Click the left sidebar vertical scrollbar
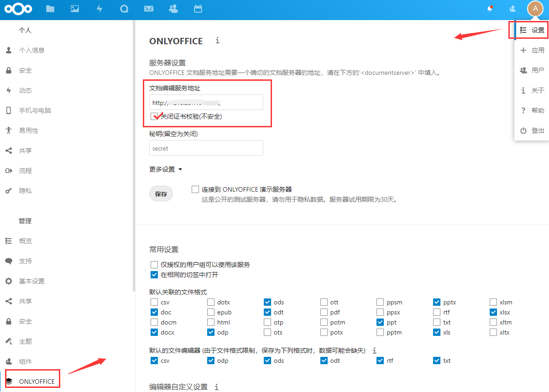Viewport: 549px width, 392px height. (133, 155)
